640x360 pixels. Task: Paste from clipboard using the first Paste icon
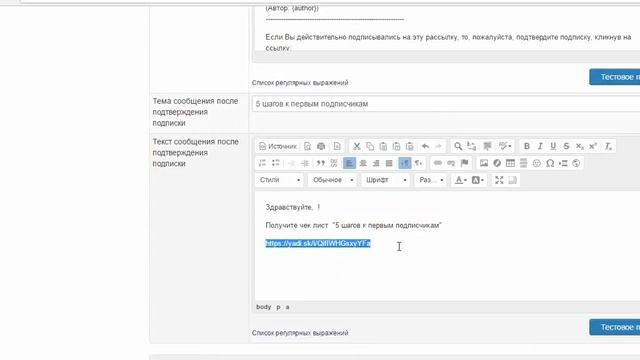click(x=383, y=146)
